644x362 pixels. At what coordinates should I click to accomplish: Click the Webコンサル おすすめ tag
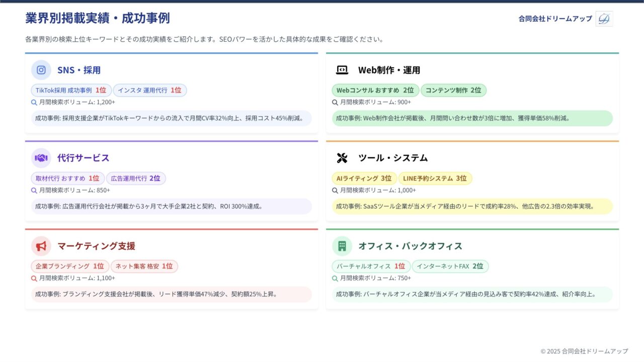coord(375,90)
